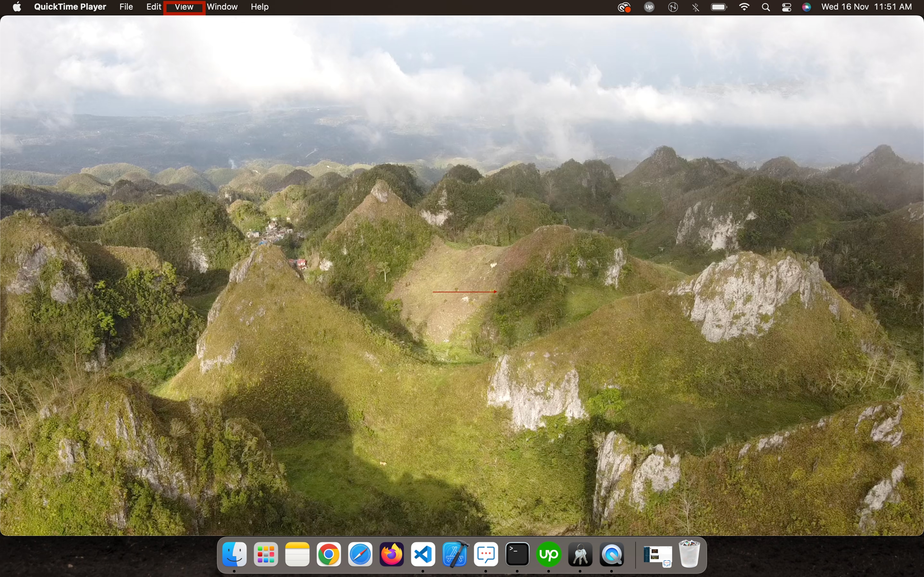Screen dimensions: 924x577
Task: Click the minimized window thumbnail in Dock
Action: click(657, 554)
